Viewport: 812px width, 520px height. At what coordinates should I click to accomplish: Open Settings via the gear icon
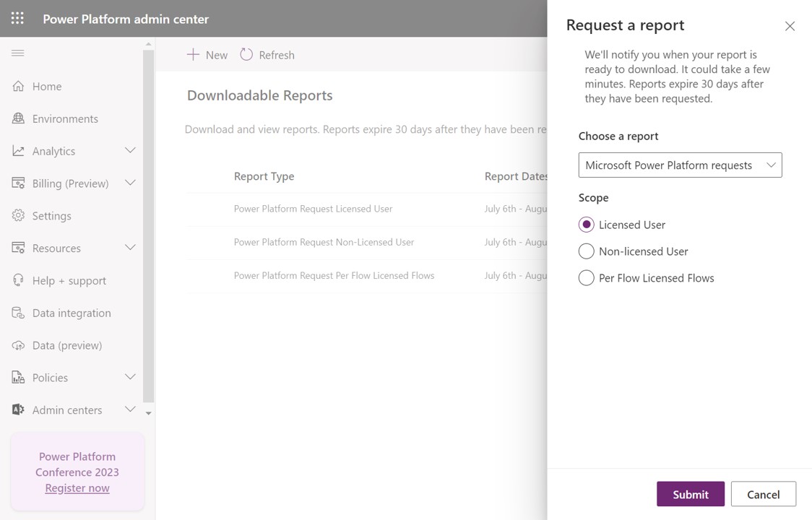click(x=17, y=215)
